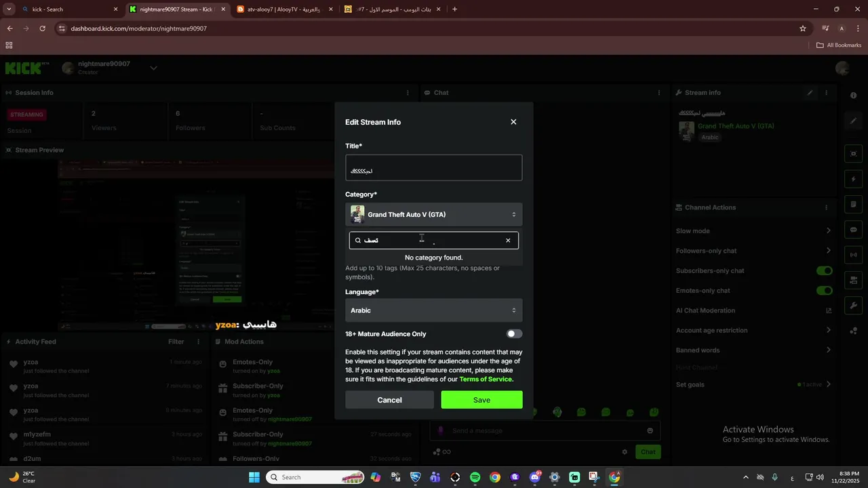Click the lightning bolt sidebar icon
The image size is (868, 488).
point(854,179)
